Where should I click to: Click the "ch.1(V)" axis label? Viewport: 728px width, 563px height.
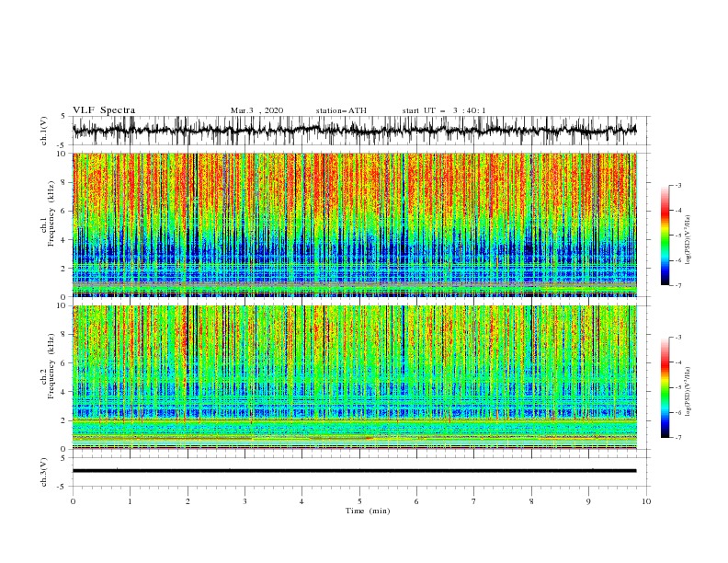(x=44, y=131)
